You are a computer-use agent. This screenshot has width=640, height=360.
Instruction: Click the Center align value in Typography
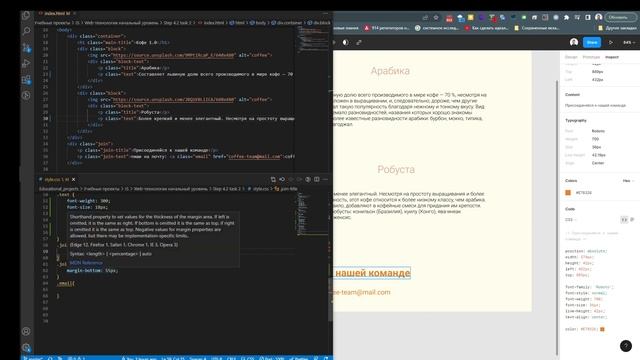click(598, 163)
